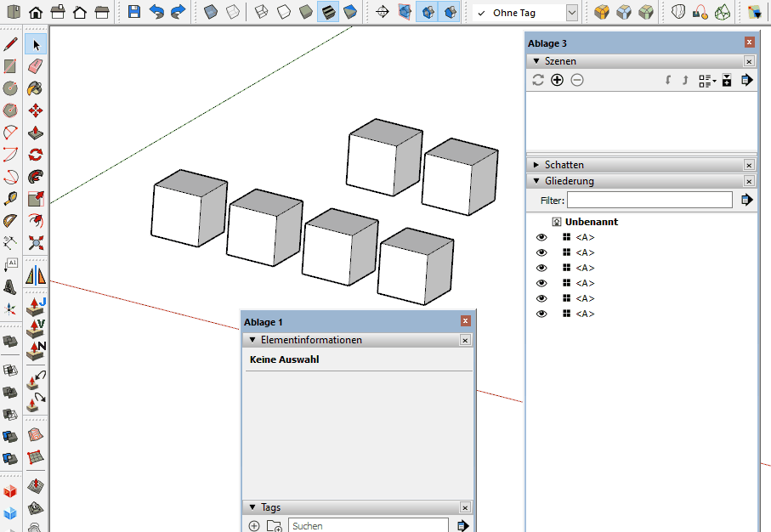
Task: Click the Gliederung Filter input field
Action: click(649, 200)
